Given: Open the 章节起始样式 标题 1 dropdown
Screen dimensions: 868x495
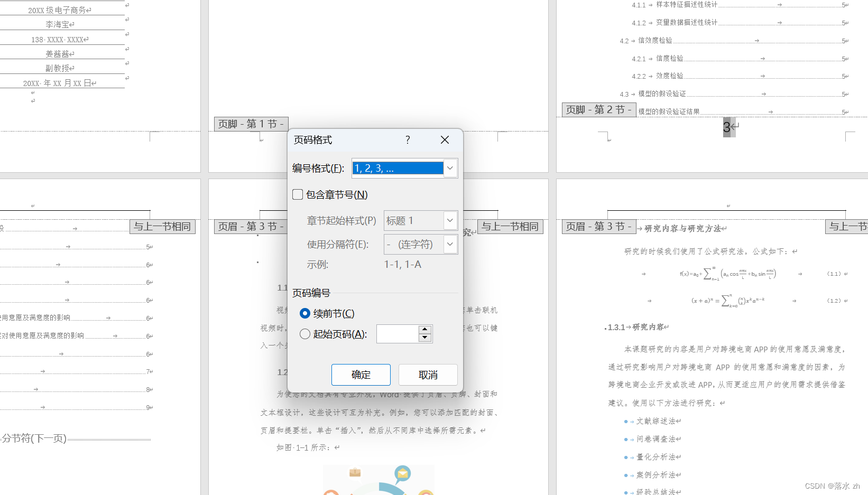Looking at the screenshot, I should (x=421, y=220).
